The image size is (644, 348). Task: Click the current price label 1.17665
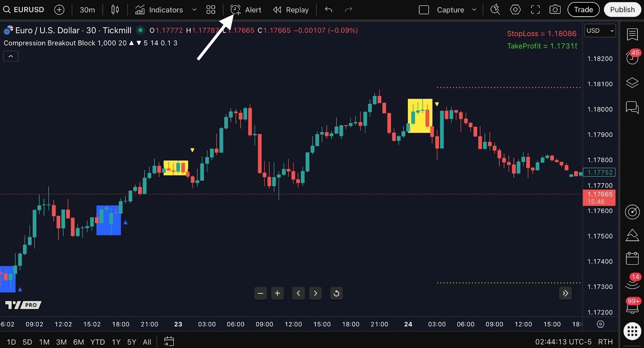coord(599,198)
